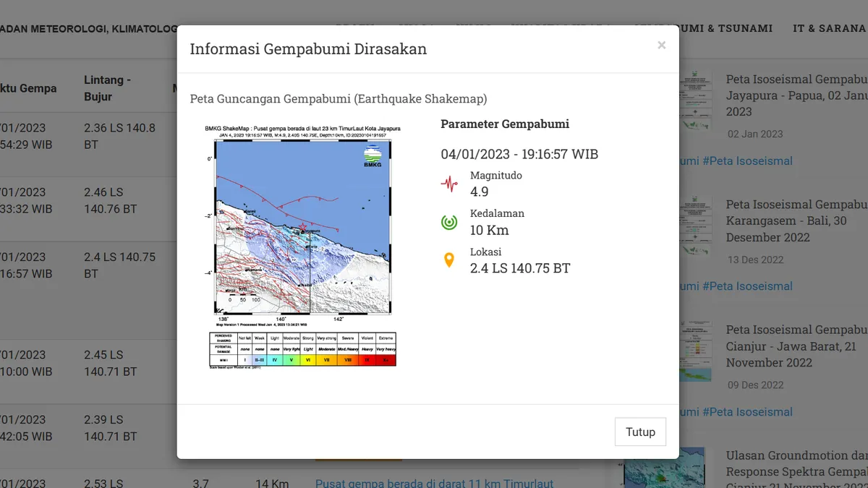868x488 pixels.
Task: Click the 14 Km depth table cell
Action: pyautogui.click(x=272, y=483)
